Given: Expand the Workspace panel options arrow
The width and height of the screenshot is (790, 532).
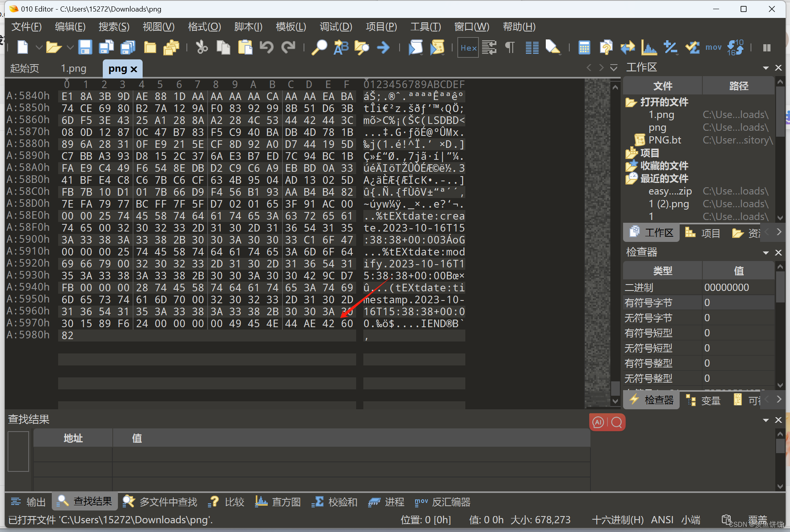Looking at the screenshot, I should pyautogui.click(x=765, y=68).
